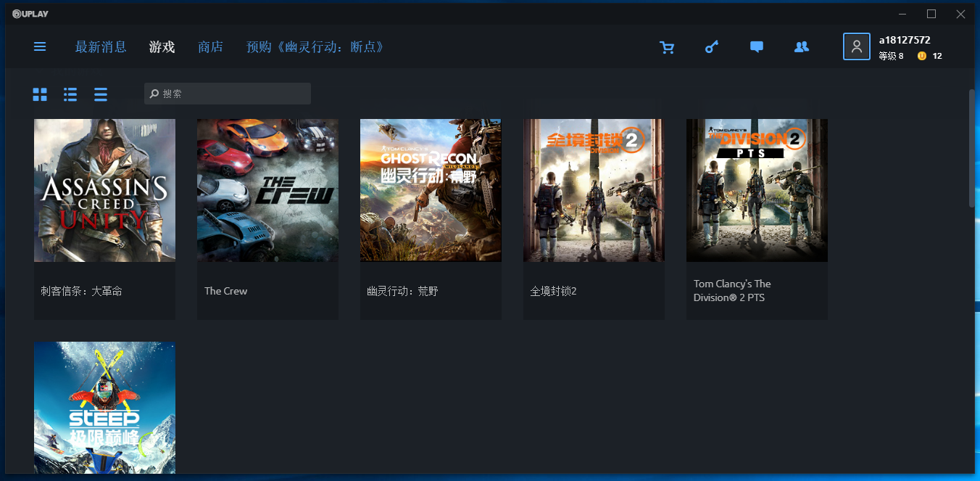This screenshot has width=980, height=481.
Task: Click the magnifier icon in the search box
Action: tap(154, 94)
